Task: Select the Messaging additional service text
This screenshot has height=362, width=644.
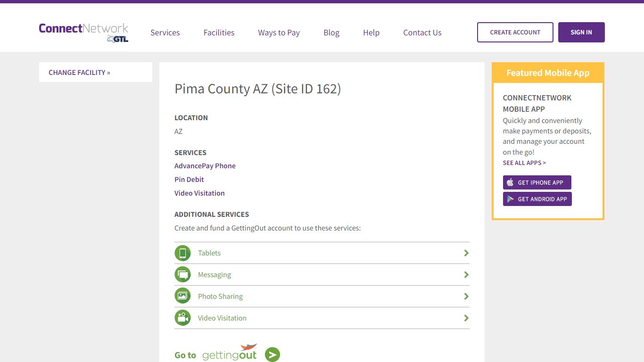Action: coord(215,275)
